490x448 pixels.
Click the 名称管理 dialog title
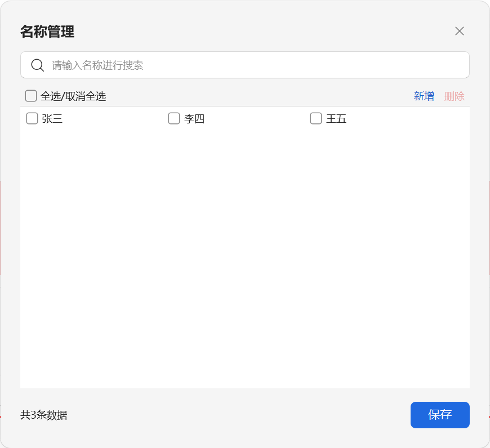[47, 32]
